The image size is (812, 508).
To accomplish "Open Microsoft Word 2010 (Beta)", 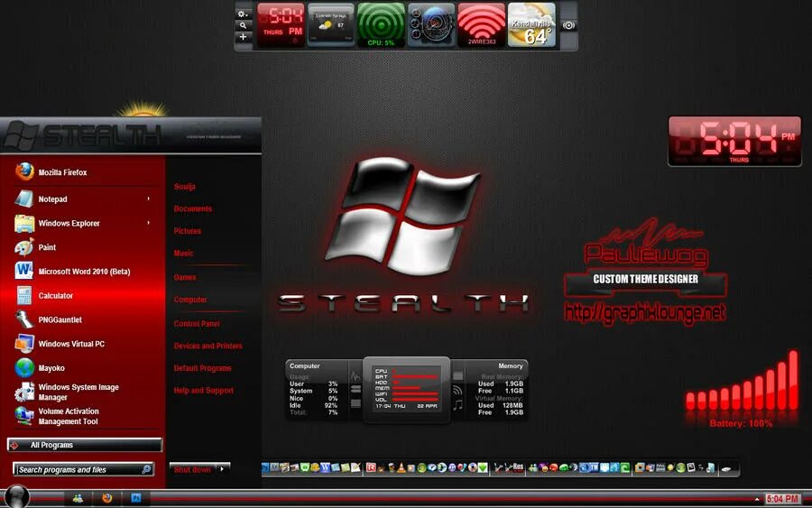I will [84, 272].
